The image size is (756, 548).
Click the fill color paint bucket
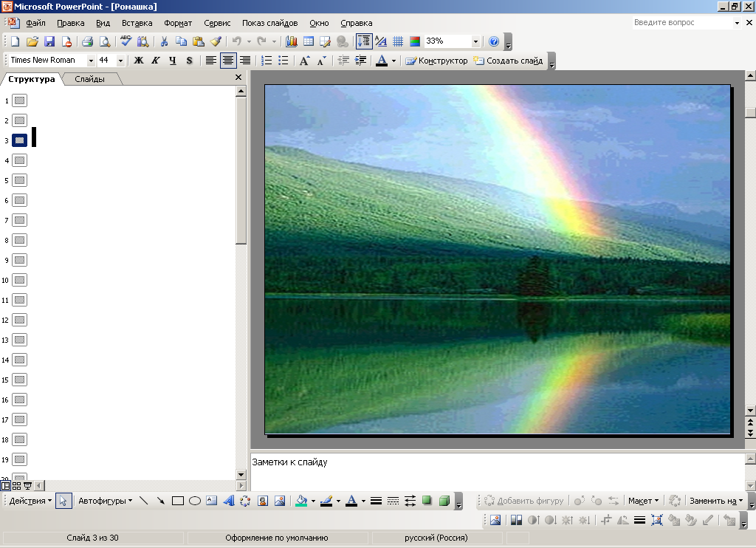[x=302, y=501]
